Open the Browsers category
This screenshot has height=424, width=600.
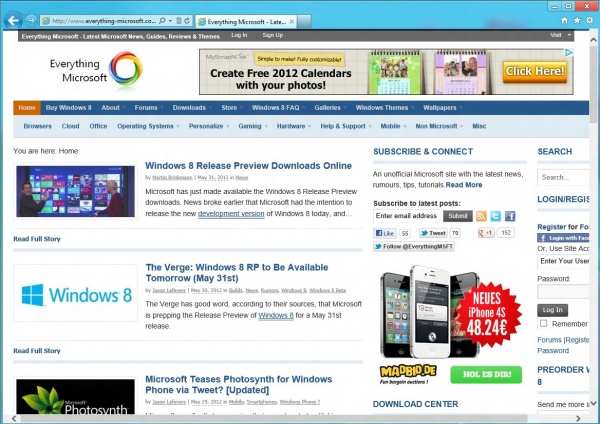point(38,126)
